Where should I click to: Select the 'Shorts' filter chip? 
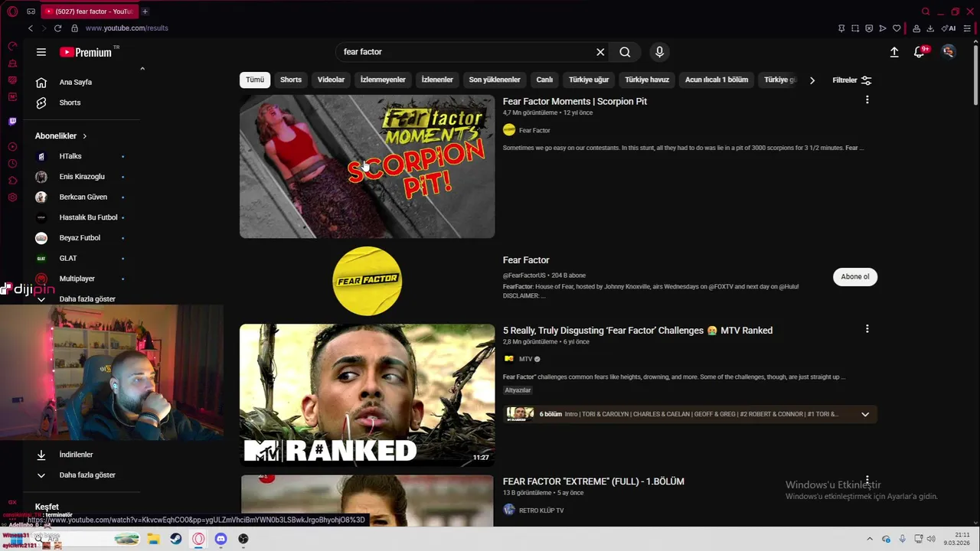(x=291, y=80)
